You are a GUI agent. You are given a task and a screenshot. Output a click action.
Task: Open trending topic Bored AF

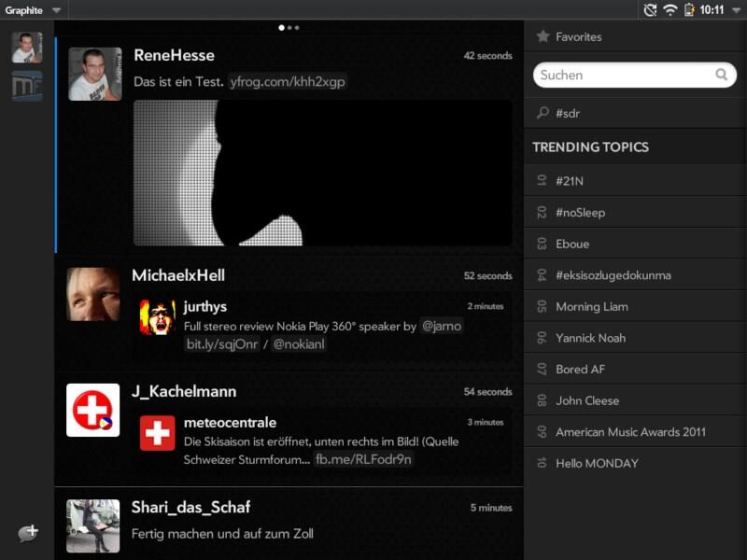click(x=635, y=369)
